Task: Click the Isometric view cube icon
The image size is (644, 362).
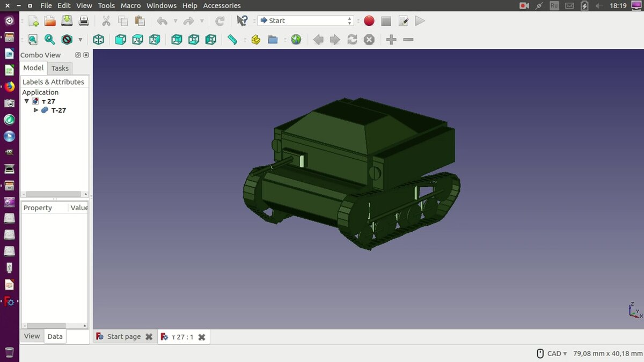Action: [98, 39]
